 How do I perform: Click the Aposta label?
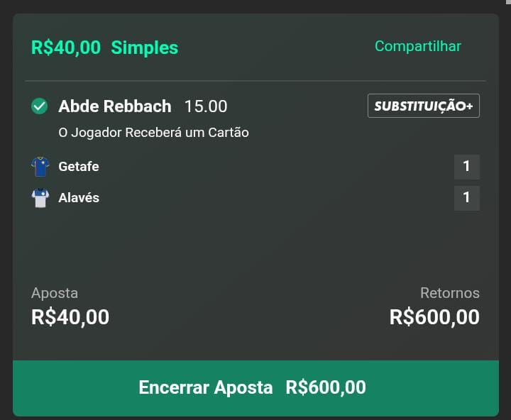(x=55, y=293)
